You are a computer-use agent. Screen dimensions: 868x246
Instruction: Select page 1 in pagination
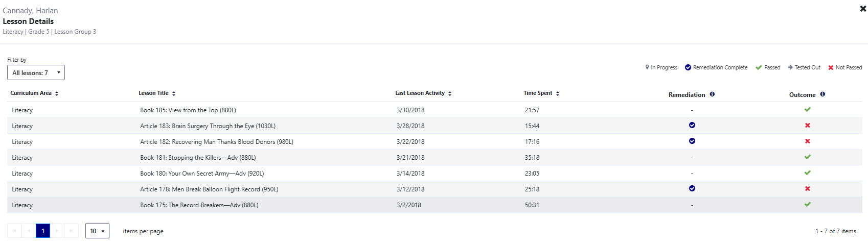tap(43, 231)
